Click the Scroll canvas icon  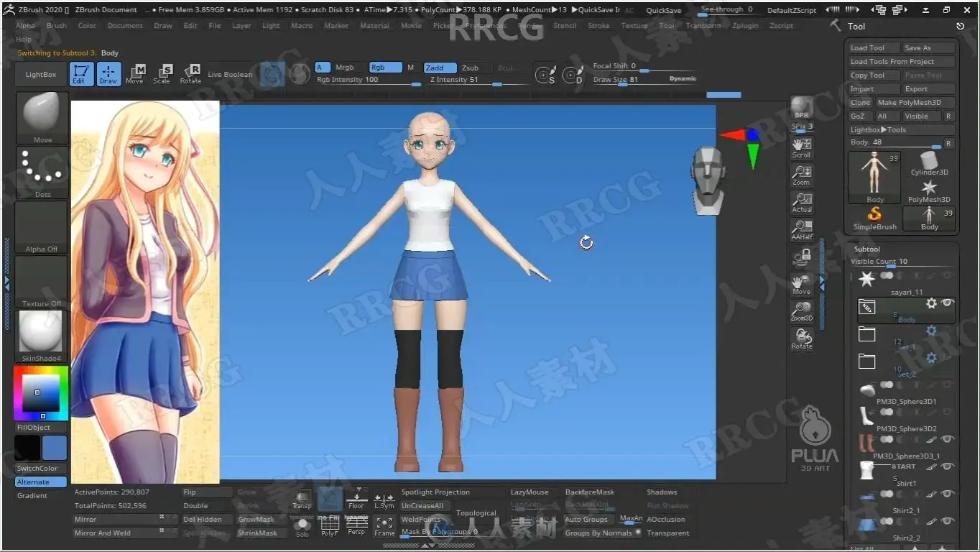(802, 148)
